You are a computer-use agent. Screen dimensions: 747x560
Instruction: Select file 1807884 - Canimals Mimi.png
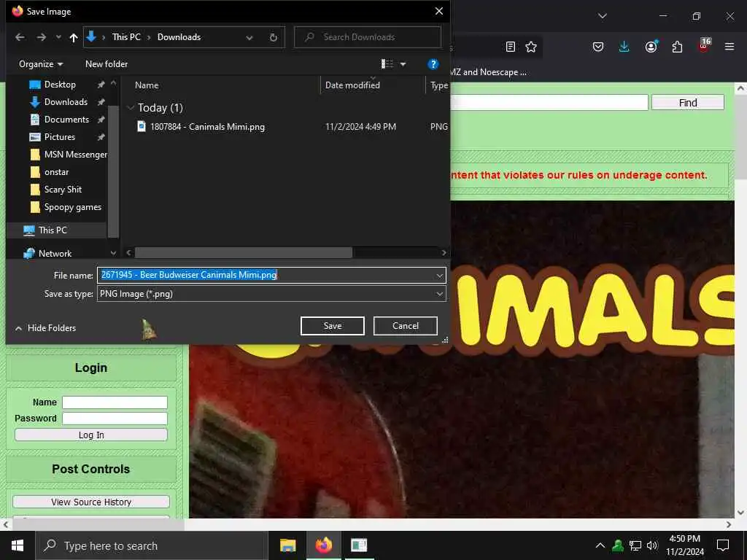207,127
